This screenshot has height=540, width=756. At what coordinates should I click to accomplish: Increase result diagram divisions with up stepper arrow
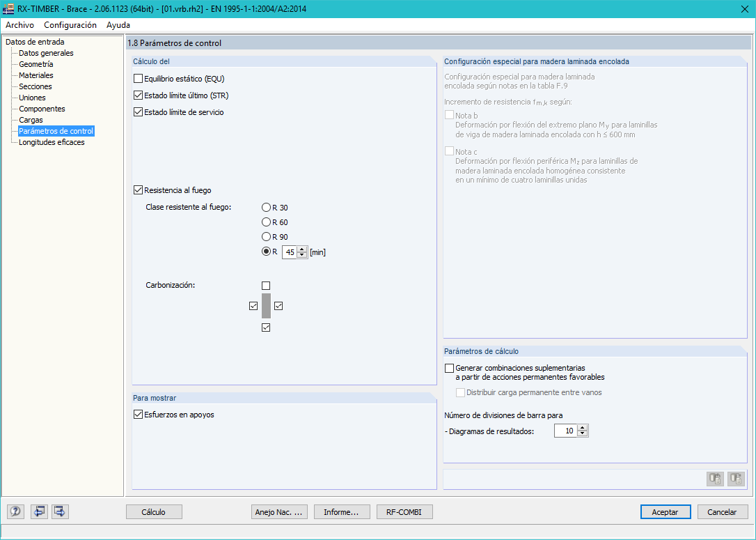pos(583,427)
